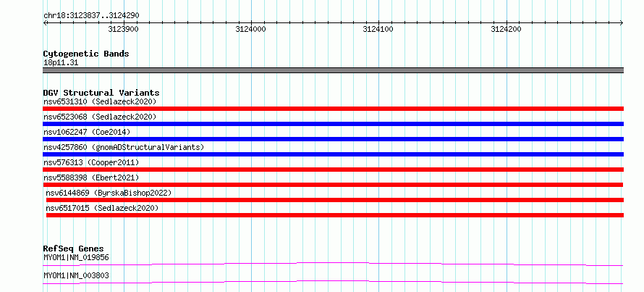Select the red bar under nsv6531310
Viewport: 644px width, 292px height.
pos(333,109)
